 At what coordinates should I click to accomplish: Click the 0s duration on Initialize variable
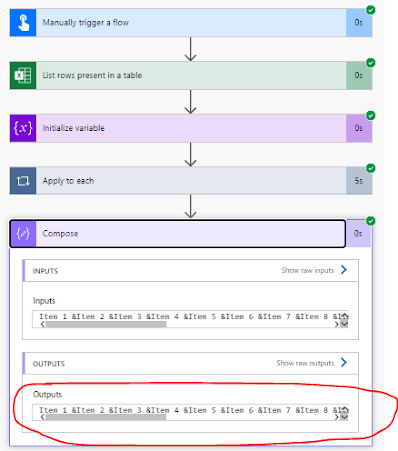pos(359,128)
